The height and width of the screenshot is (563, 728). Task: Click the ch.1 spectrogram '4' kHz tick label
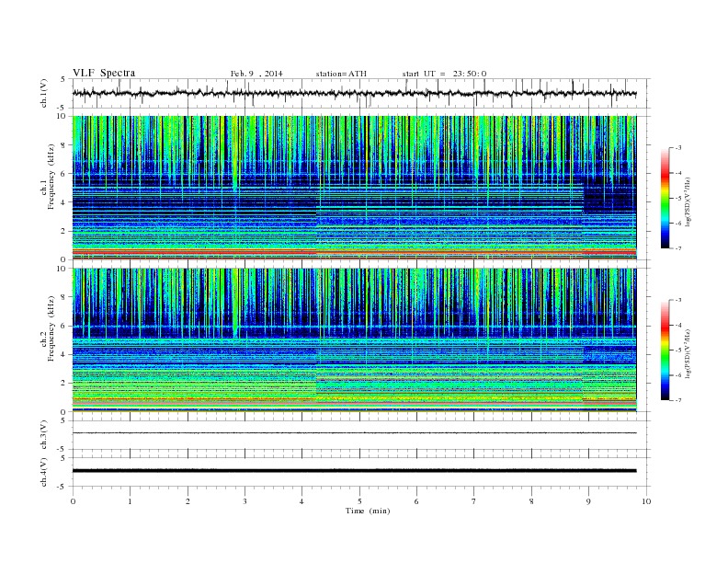pos(64,202)
